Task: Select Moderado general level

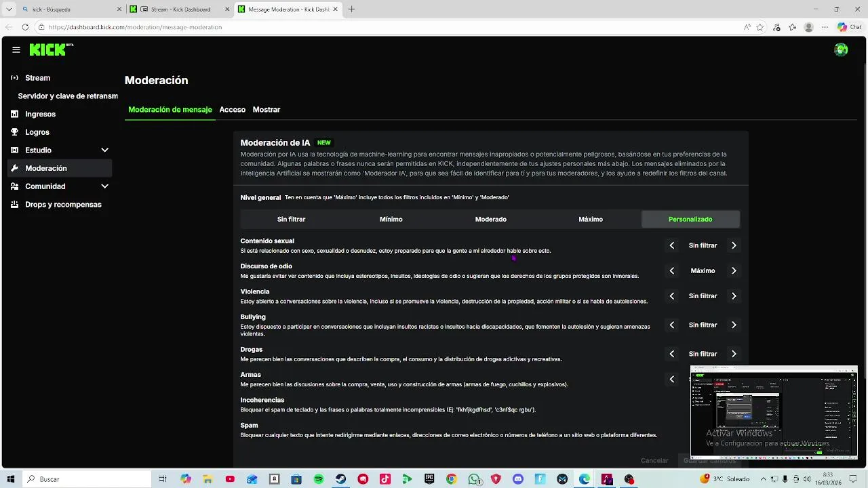Action: 491,219
